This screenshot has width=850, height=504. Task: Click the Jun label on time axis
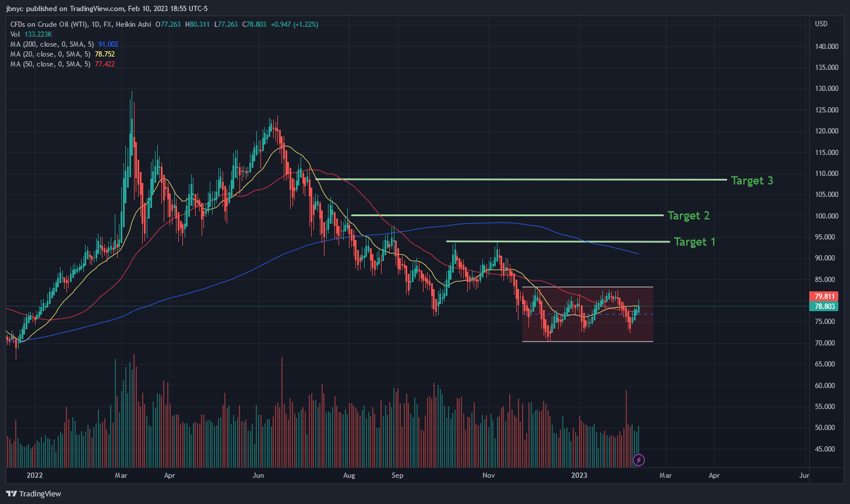pos(258,475)
